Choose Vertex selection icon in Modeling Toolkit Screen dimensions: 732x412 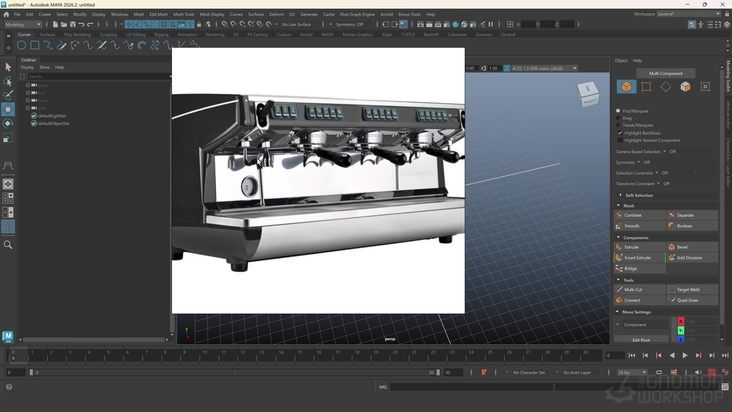pyautogui.click(x=646, y=86)
